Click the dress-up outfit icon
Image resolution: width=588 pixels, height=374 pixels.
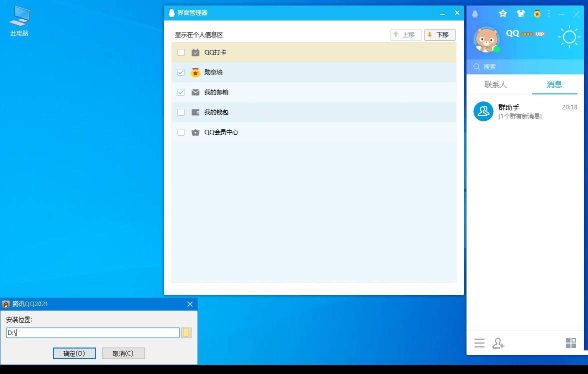click(x=520, y=13)
